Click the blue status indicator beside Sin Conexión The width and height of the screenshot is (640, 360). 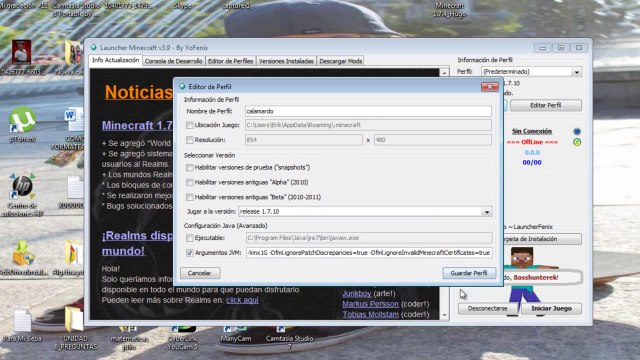(577, 131)
